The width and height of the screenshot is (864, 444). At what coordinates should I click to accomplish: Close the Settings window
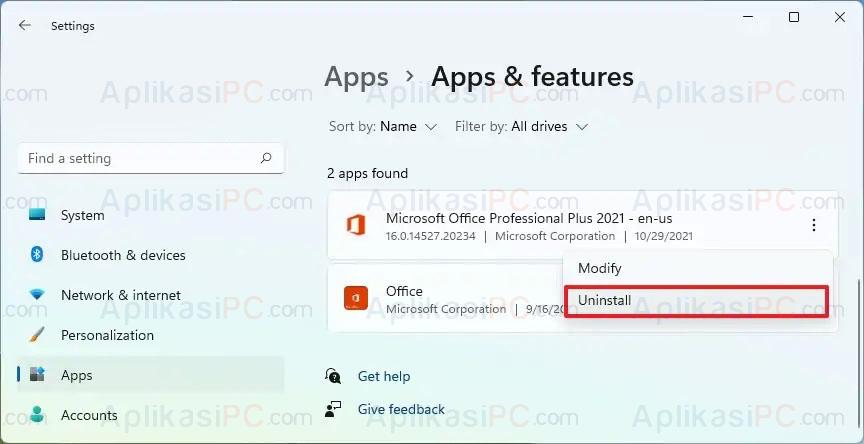(x=840, y=18)
